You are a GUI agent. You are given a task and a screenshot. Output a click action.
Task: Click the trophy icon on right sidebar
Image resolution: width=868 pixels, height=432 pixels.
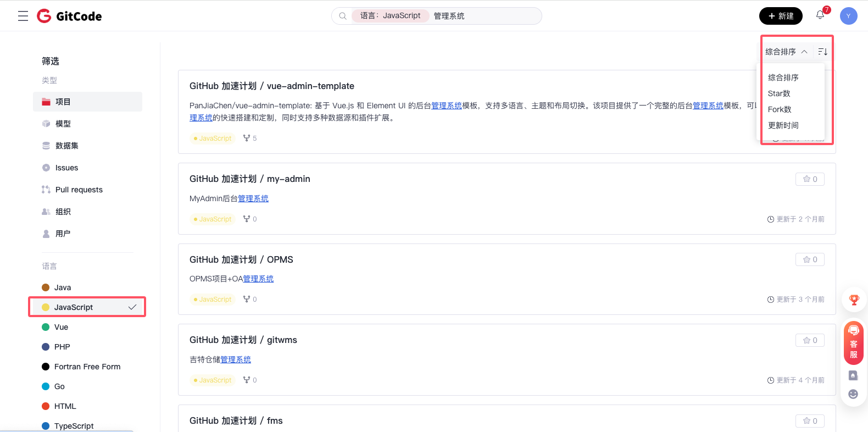coord(854,300)
